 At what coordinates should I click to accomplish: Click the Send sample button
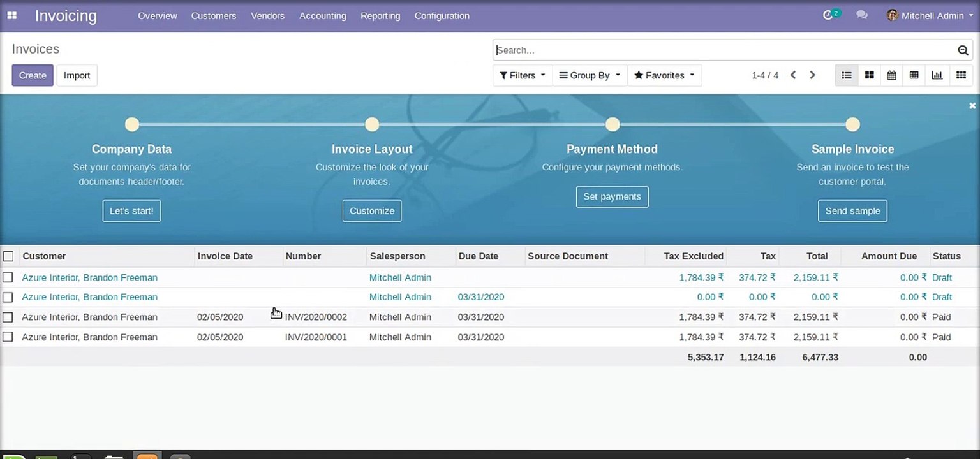coord(852,211)
